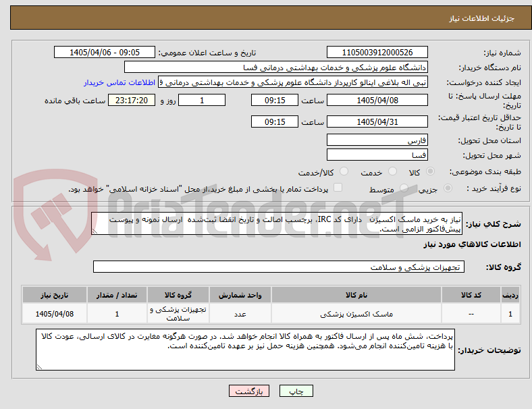
Task: Click the 1405/04/08 need date table cell
Action: (x=55, y=314)
